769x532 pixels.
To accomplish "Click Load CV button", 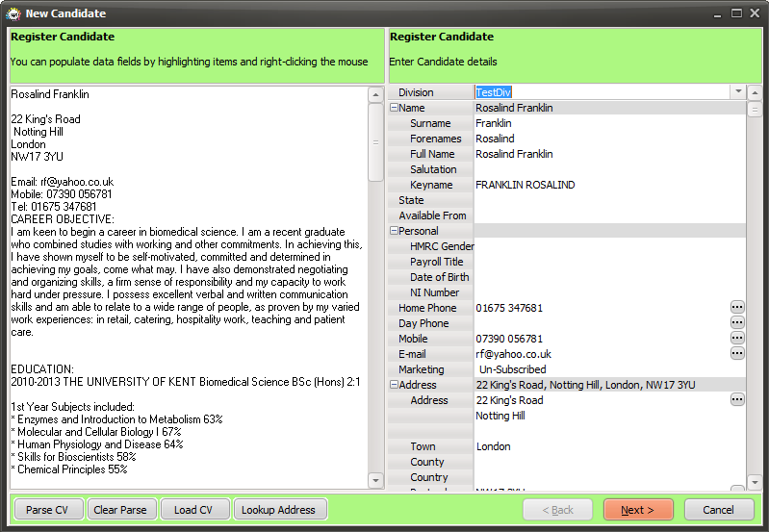I will coord(193,510).
